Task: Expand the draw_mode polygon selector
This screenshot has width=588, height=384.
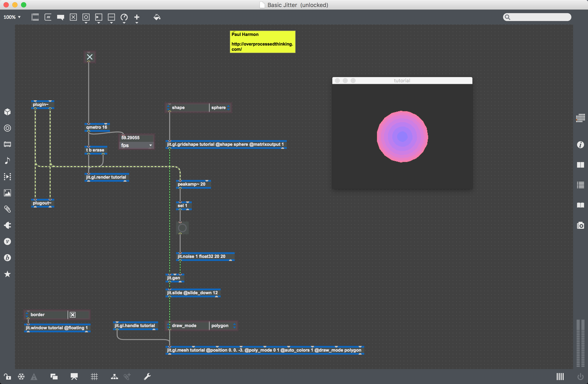Action: point(234,325)
